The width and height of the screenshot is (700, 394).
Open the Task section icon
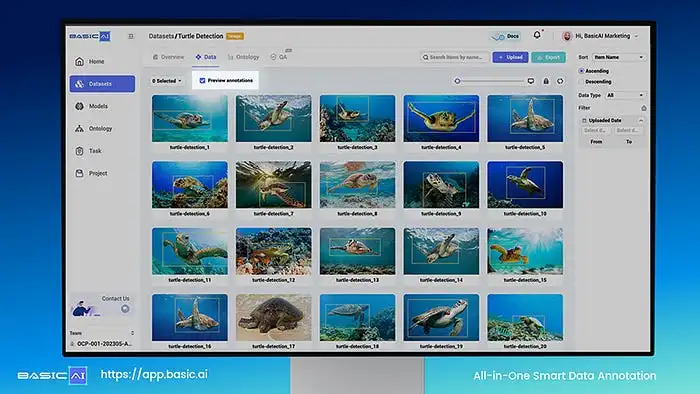(79, 151)
